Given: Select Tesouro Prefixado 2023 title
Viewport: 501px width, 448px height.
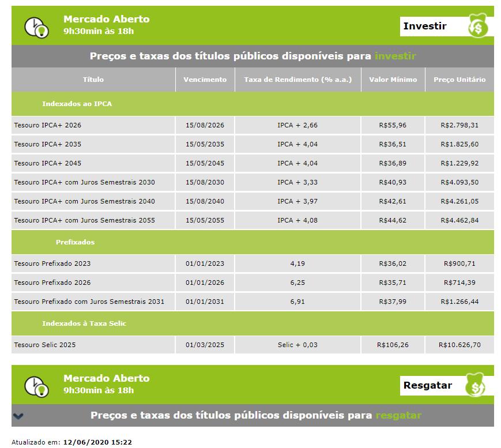Looking at the screenshot, I should click(52, 263).
